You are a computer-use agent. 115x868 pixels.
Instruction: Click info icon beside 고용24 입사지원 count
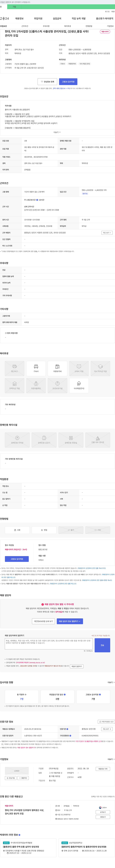[x=100, y=694]
